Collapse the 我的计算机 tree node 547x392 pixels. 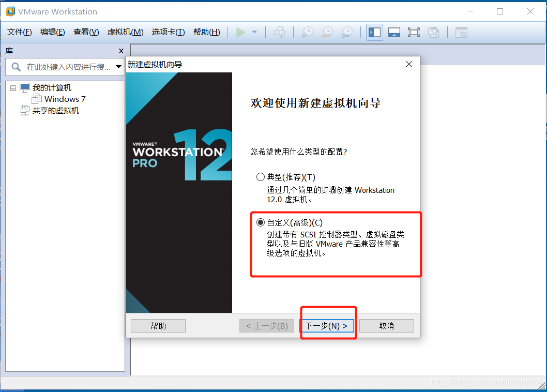[x=13, y=88]
